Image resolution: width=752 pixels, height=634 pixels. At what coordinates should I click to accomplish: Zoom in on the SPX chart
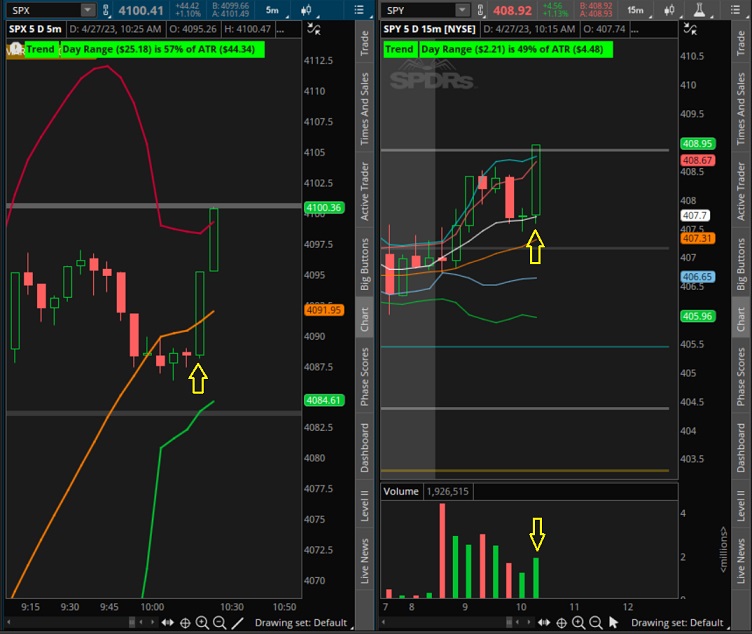(202, 622)
